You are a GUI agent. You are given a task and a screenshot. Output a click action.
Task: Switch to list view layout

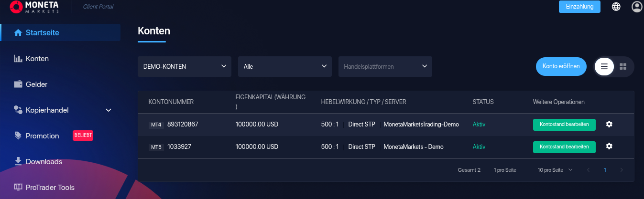coord(604,67)
